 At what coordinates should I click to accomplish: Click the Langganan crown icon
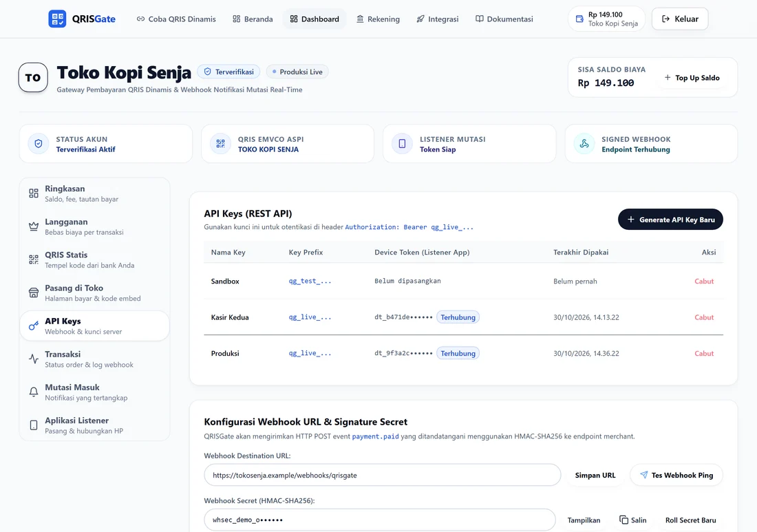33,226
